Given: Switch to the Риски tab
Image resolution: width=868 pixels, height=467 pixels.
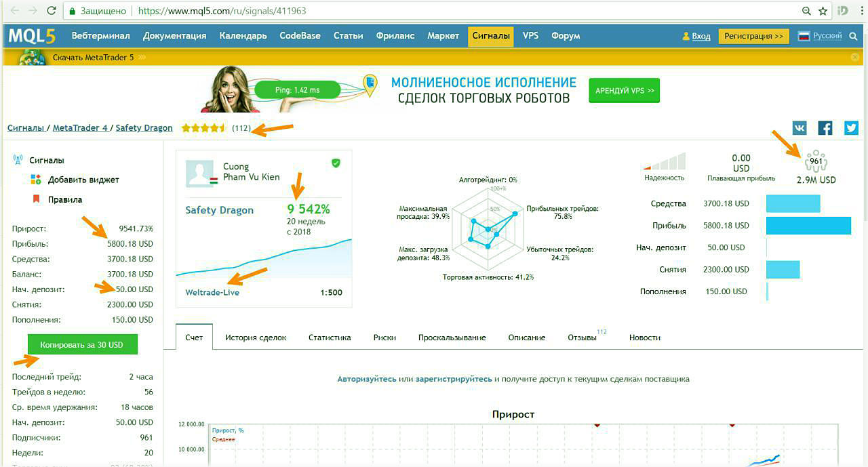Looking at the screenshot, I should coord(384,338).
